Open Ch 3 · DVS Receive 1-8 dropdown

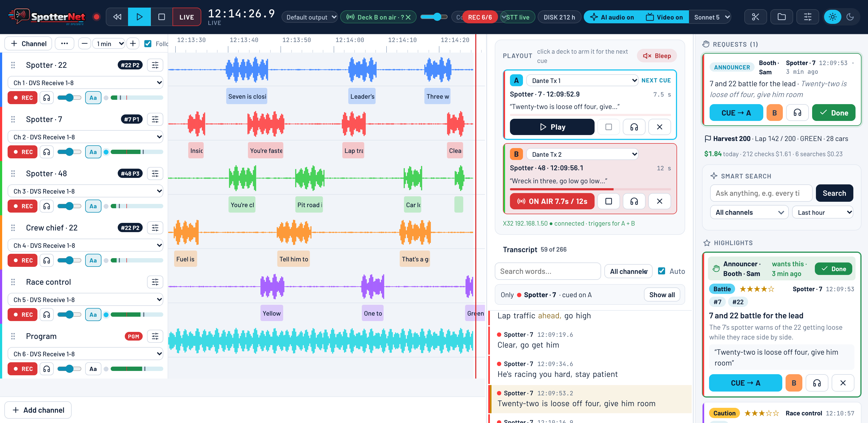click(86, 191)
